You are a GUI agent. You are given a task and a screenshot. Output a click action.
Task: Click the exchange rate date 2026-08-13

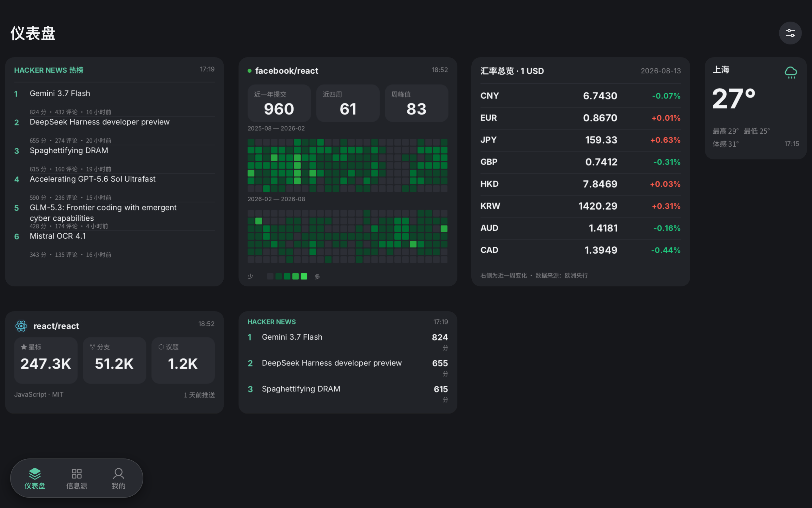661,71
